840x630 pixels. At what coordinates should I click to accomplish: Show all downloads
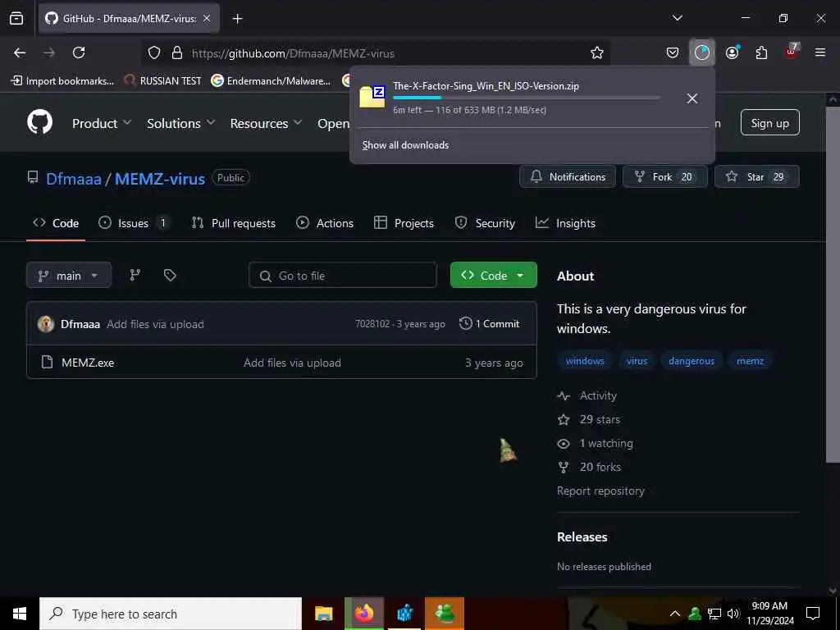405,145
